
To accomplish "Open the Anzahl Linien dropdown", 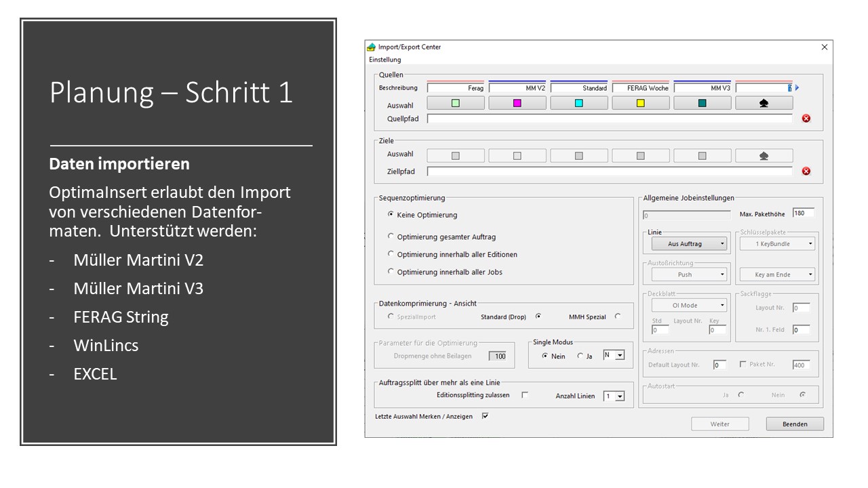I will [620, 396].
